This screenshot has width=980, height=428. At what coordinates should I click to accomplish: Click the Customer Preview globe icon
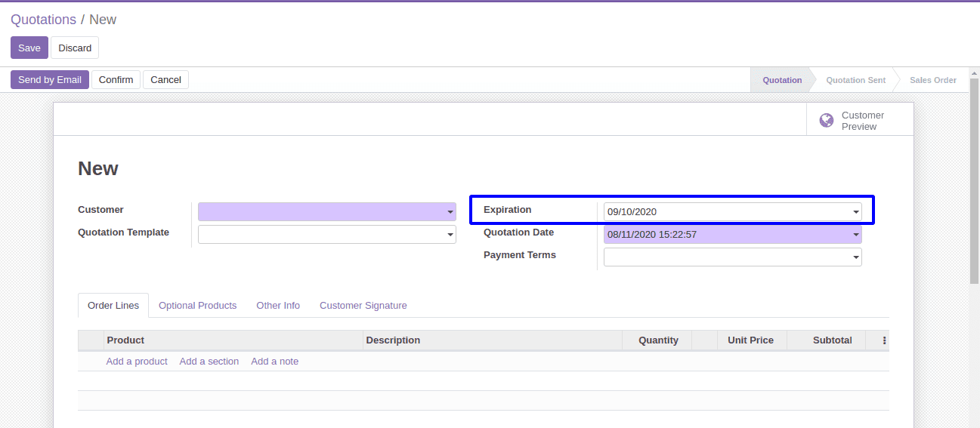[x=827, y=120]
